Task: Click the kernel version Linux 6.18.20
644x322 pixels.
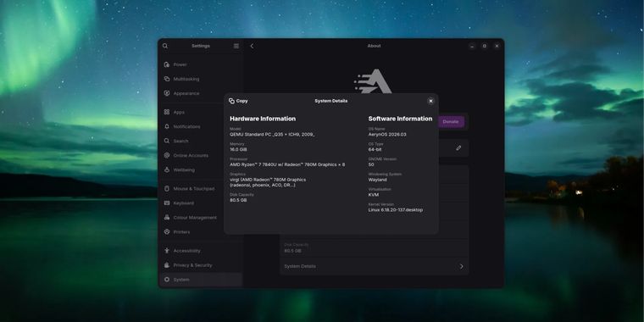Action: pyautogui.click(x=396, y=210)
